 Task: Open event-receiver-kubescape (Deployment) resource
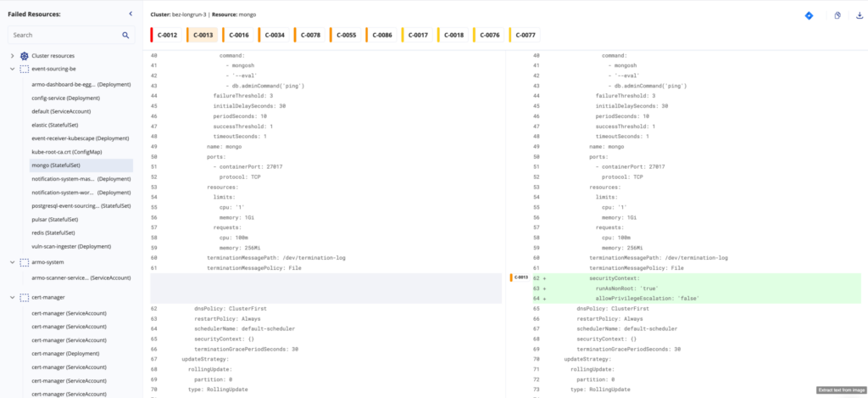[x=81, y=138]
